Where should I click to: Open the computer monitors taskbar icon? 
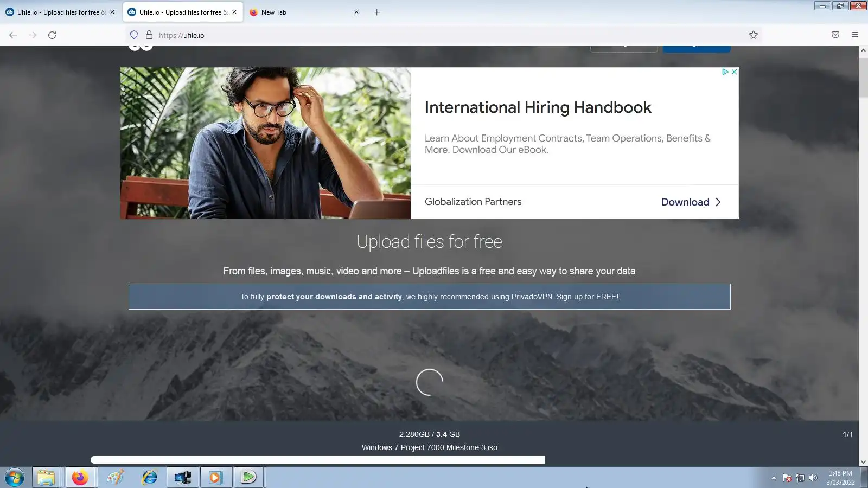tap(182, 478)
